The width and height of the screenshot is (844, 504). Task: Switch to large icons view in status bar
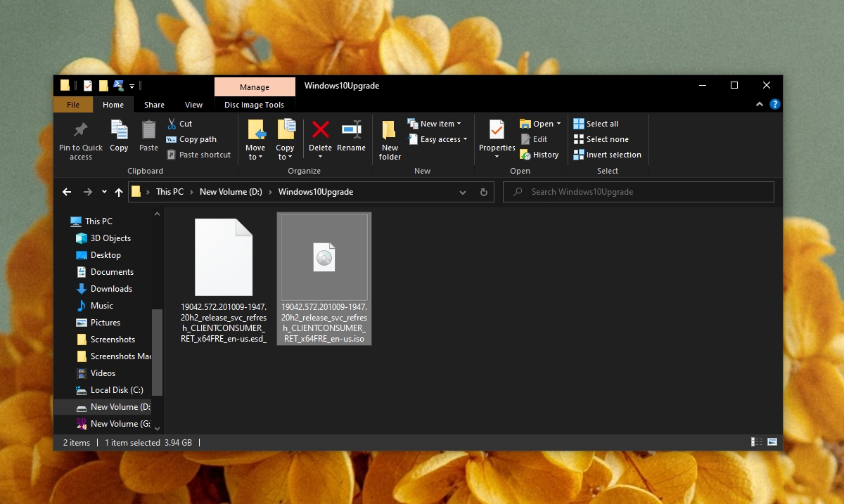772,442
